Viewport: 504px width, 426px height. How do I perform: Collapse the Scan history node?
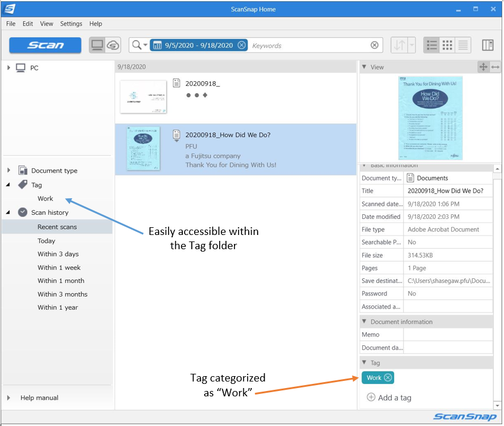8,212
